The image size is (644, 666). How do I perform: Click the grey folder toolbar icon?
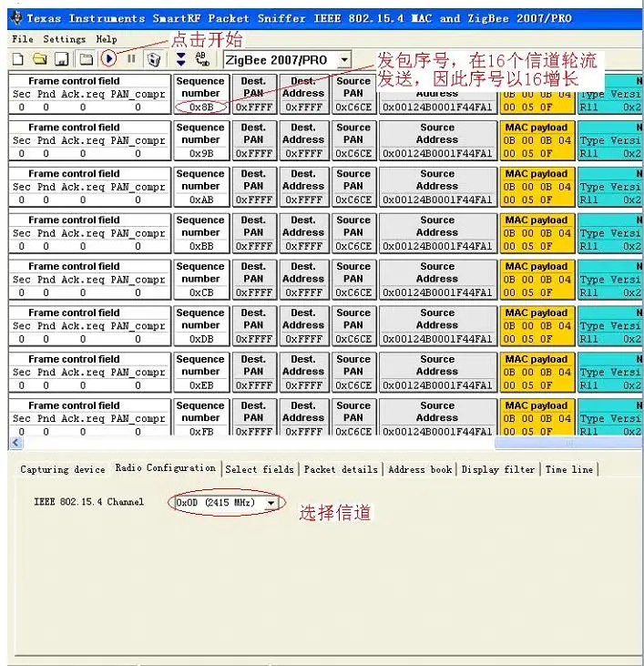point(87,59)
